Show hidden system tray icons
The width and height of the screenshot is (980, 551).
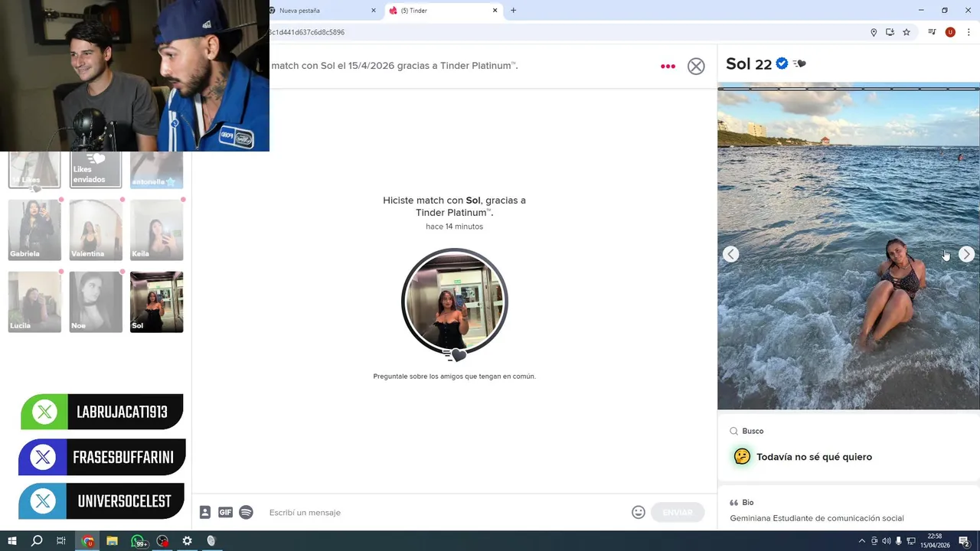(861, 541)
